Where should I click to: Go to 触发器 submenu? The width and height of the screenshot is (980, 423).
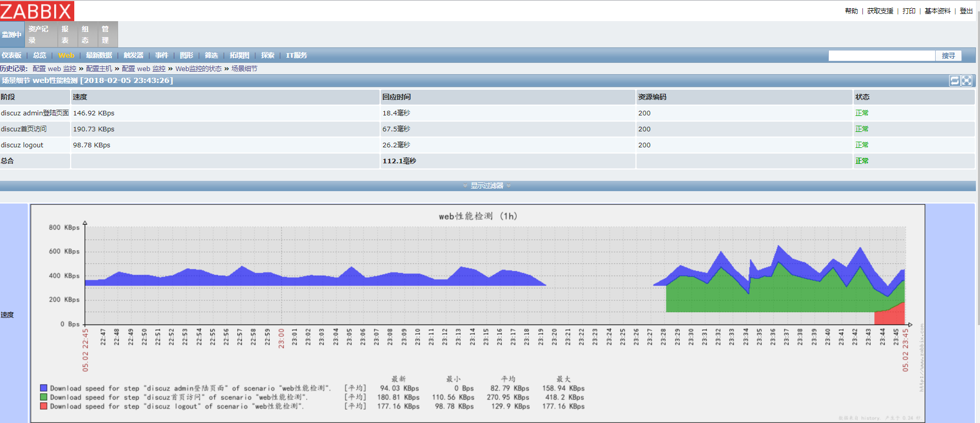pos(134,55)
